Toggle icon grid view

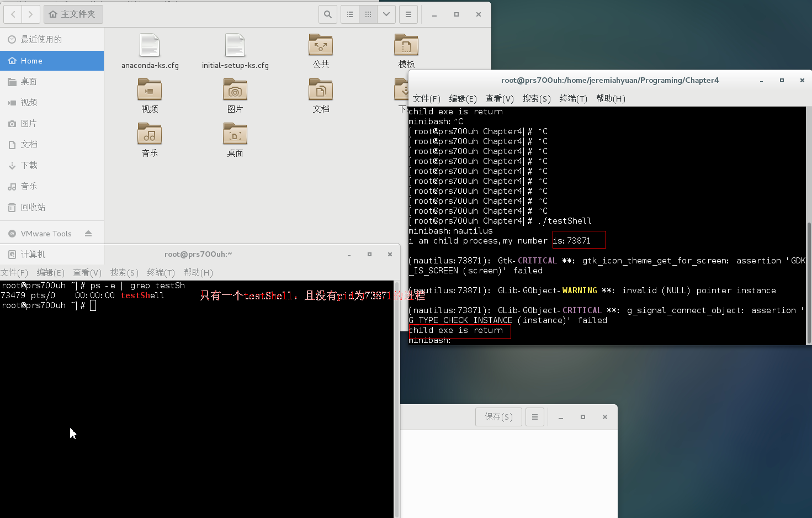[368, 14]
